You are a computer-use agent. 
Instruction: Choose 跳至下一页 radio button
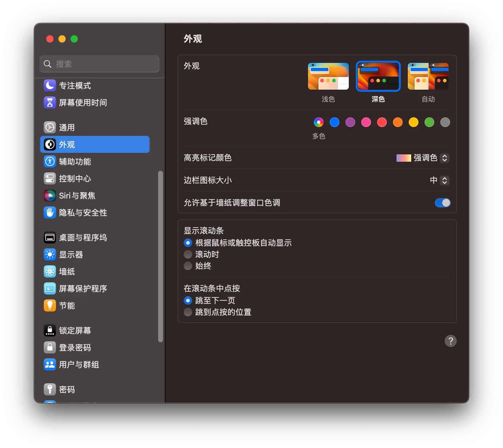coord(188,301)
